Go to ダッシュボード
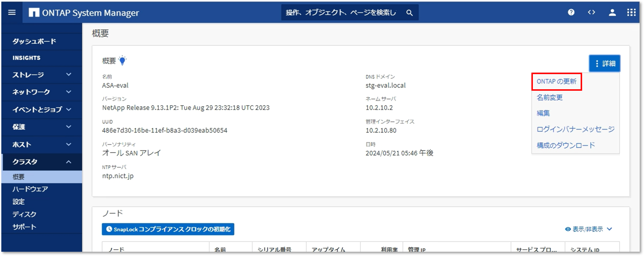The height and width of the screenshot is (256, 644). click(34, 41)
